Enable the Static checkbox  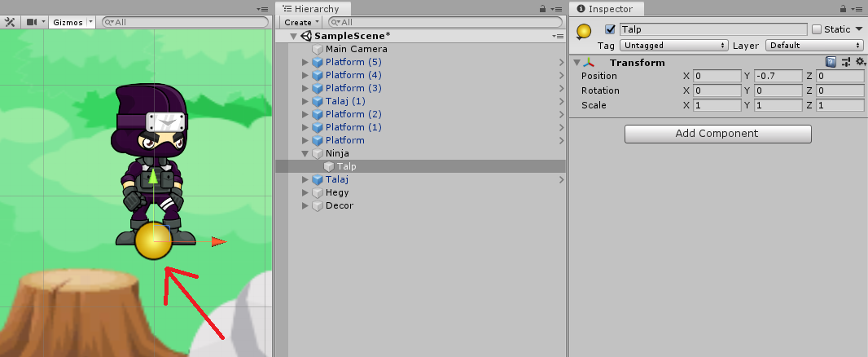817,29
